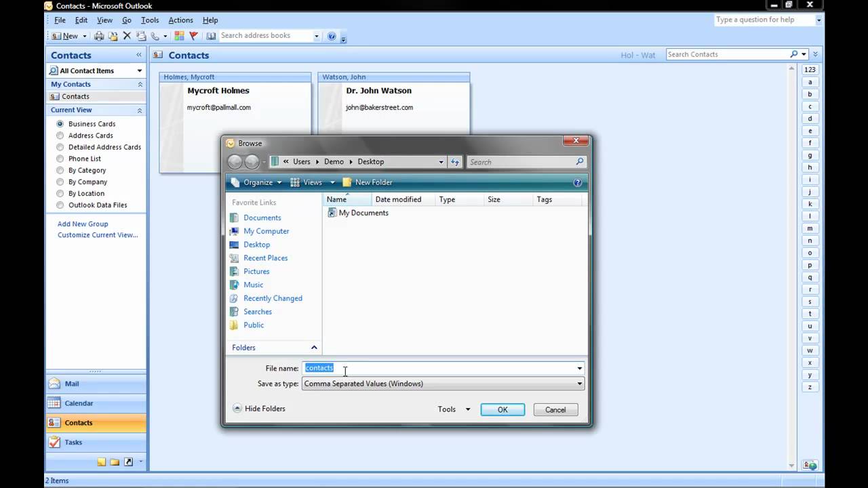Open the Go menu

tap(127, 20)
